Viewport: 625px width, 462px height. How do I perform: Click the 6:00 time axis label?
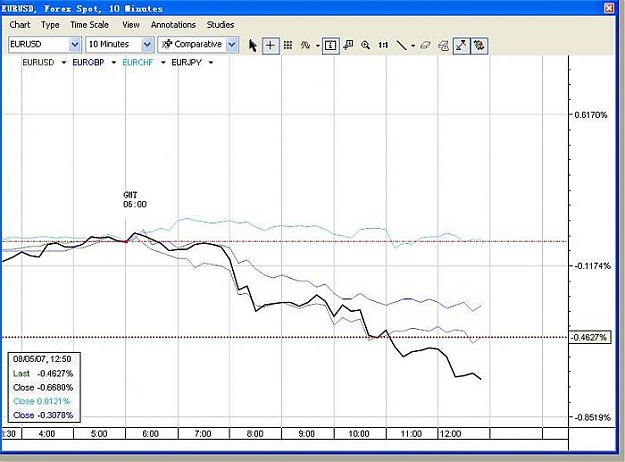pos(151,434)
